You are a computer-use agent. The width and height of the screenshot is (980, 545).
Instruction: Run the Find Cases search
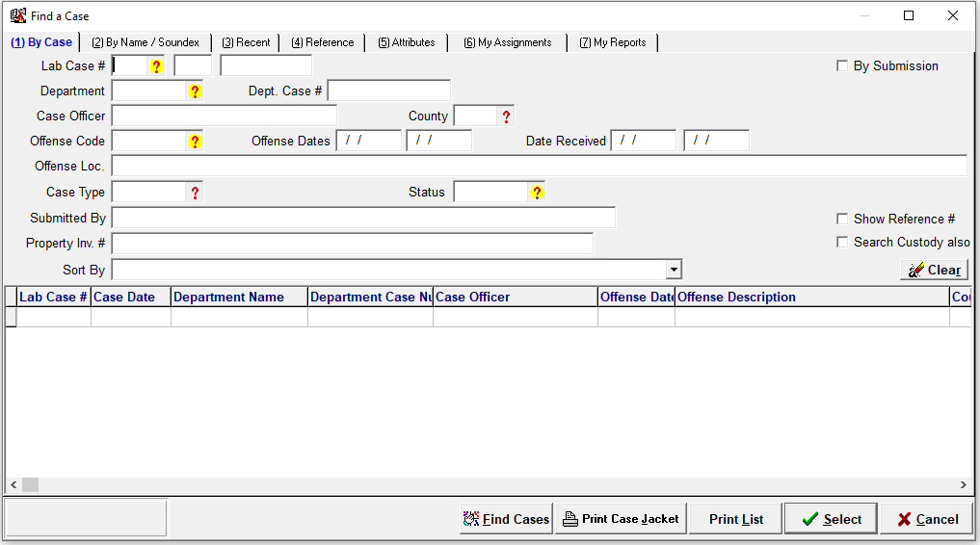(506, 519)
